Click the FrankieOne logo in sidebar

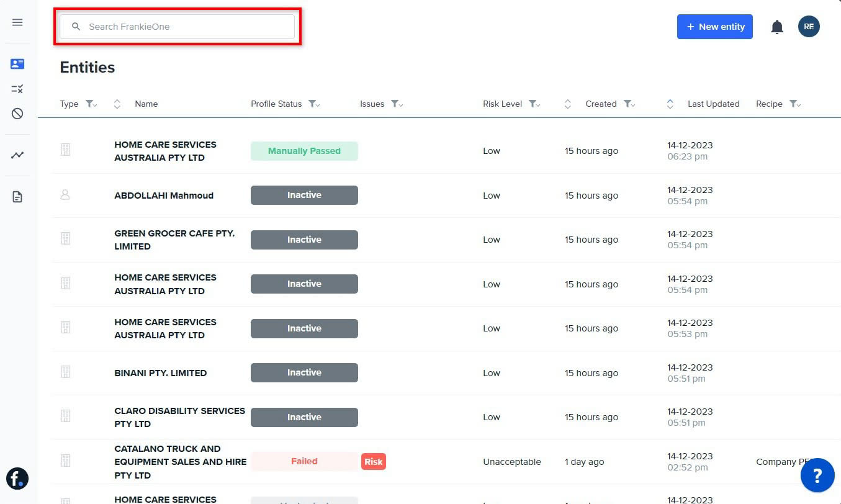coord(17,479)
